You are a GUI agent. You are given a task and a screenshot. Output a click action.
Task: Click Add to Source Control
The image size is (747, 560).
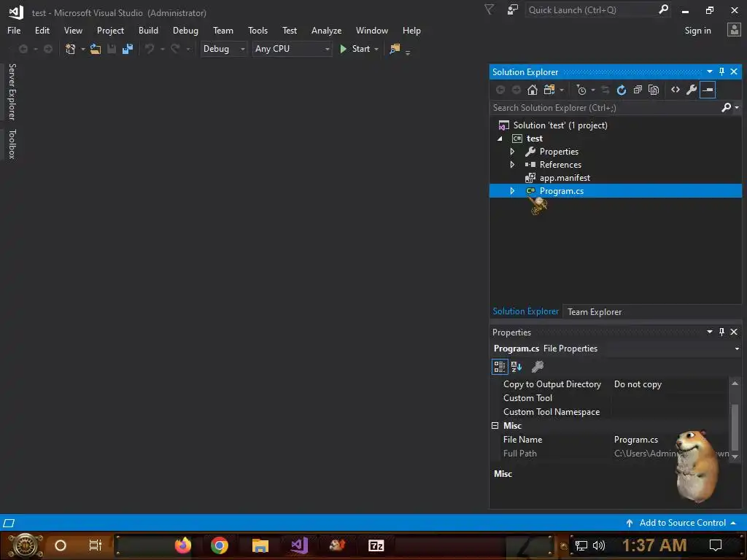682,523
